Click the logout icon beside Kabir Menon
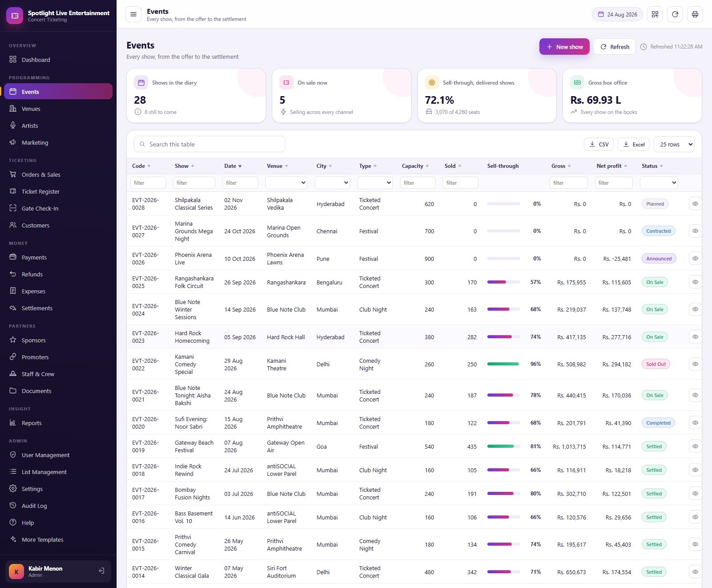The image size is (712, 588). click(101, 571)
